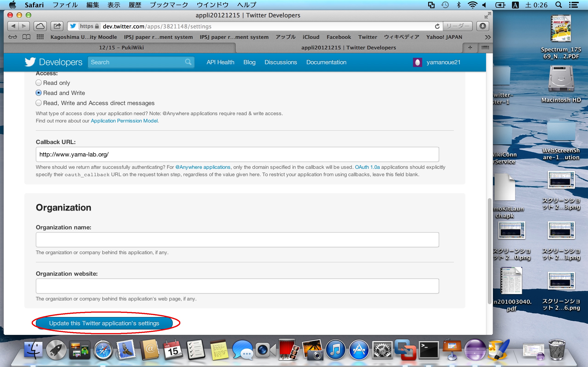The height and width of the screenshot is (367, 588).
Task: Click the Application Permission Model link
Action: click(124, 121)
